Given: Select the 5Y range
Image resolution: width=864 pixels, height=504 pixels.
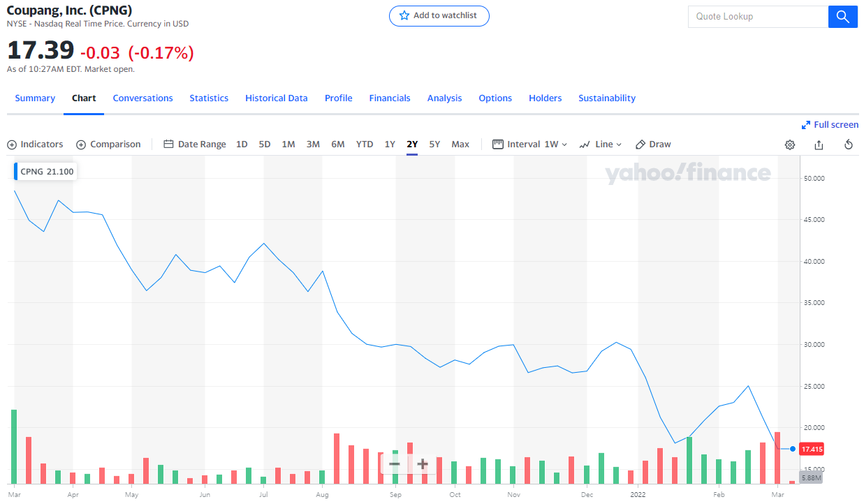Looking at the screenshot, I should point(434,144).
